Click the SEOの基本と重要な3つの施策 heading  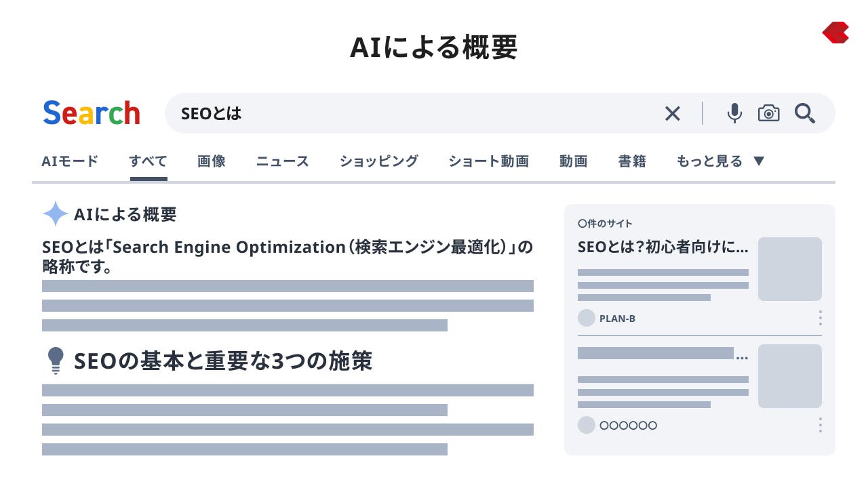[223, 361]
